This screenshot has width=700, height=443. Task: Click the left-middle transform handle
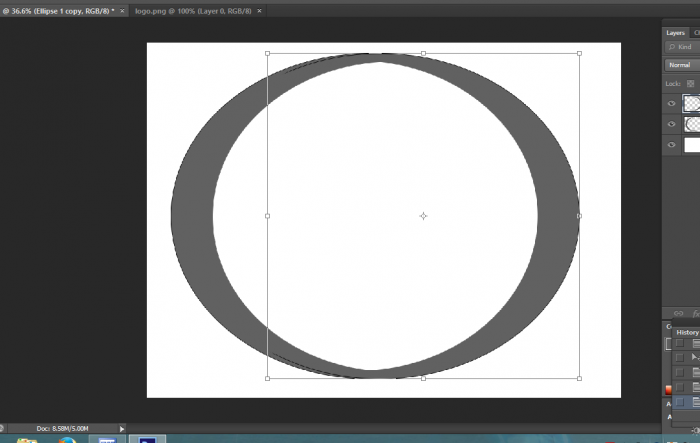coord(267,216)
